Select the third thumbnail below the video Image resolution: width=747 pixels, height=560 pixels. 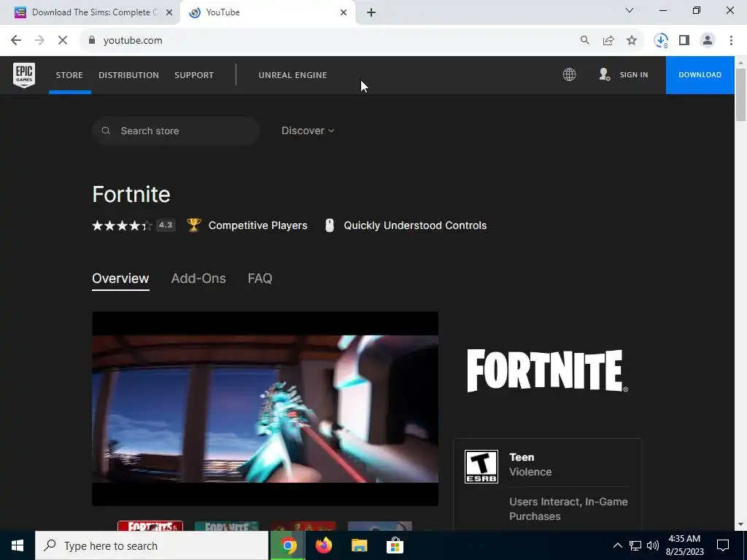(x=303, y=526)
